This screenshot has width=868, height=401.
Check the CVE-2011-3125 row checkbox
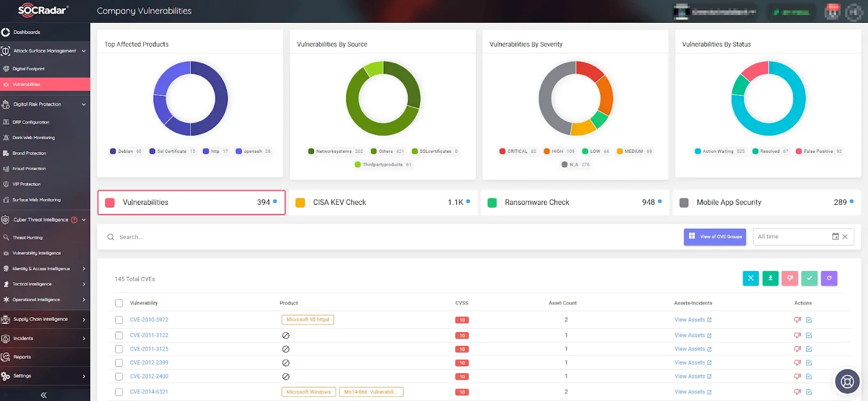pyautogui.click(x=119, y=349)
